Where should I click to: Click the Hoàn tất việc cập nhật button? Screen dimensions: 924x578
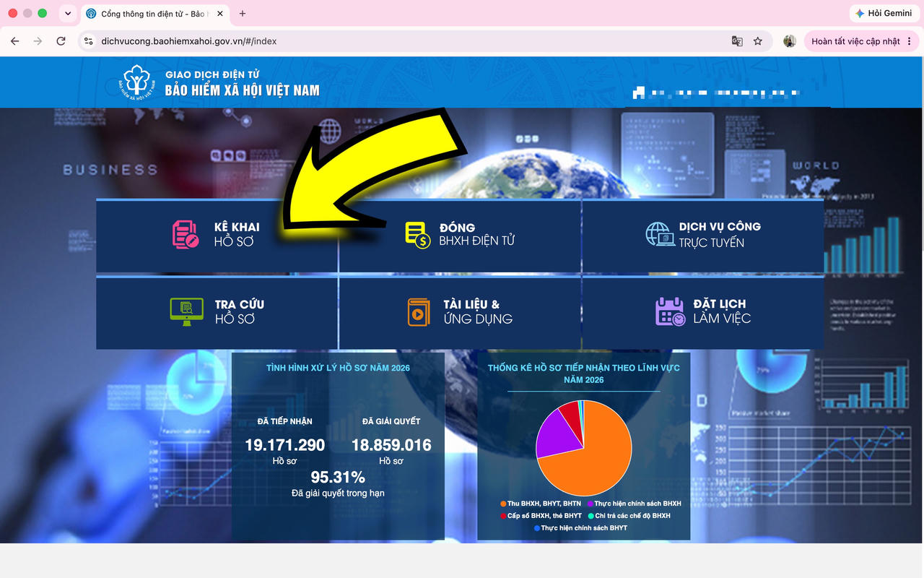(862, 41)
